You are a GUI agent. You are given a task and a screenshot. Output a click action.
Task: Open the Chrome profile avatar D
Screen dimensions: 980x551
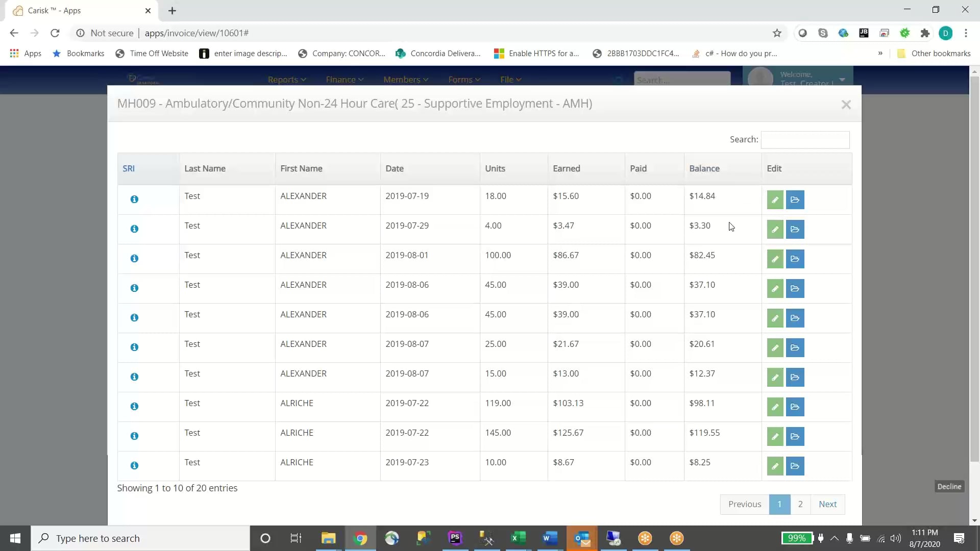946,33
